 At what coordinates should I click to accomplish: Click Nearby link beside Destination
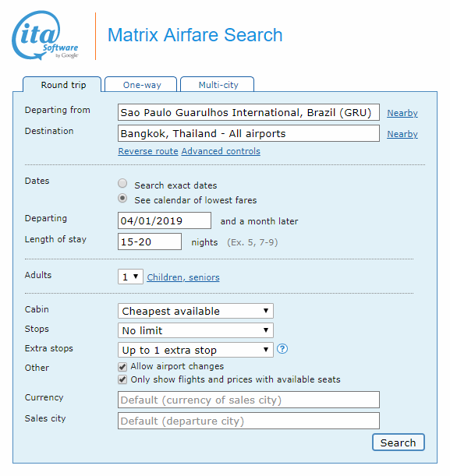point(402,133)
